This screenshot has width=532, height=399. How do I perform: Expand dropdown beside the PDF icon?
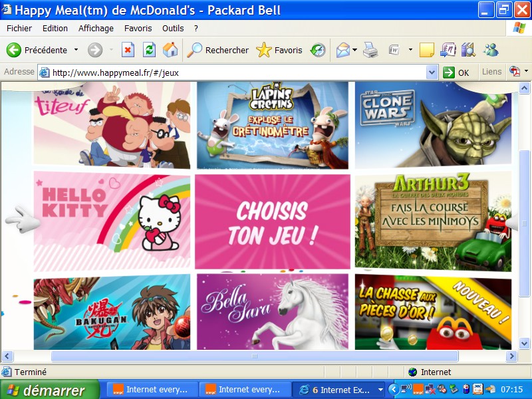click(x=526, y=71)
